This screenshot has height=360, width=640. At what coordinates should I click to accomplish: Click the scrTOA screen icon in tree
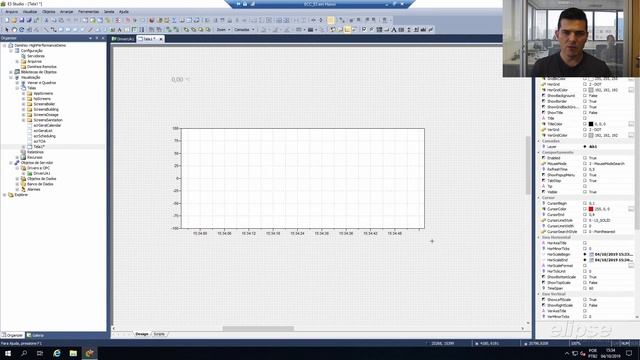tap(29, 141)
